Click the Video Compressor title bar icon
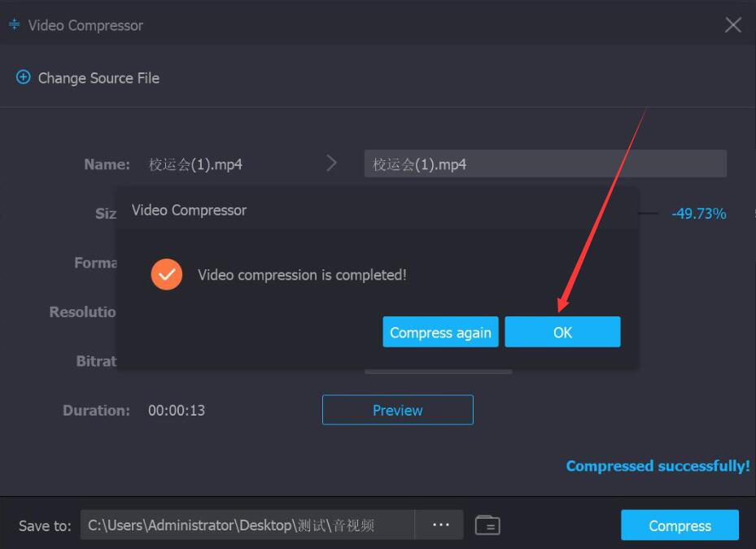Screen dimensions: 756x549 click(15, 24)
